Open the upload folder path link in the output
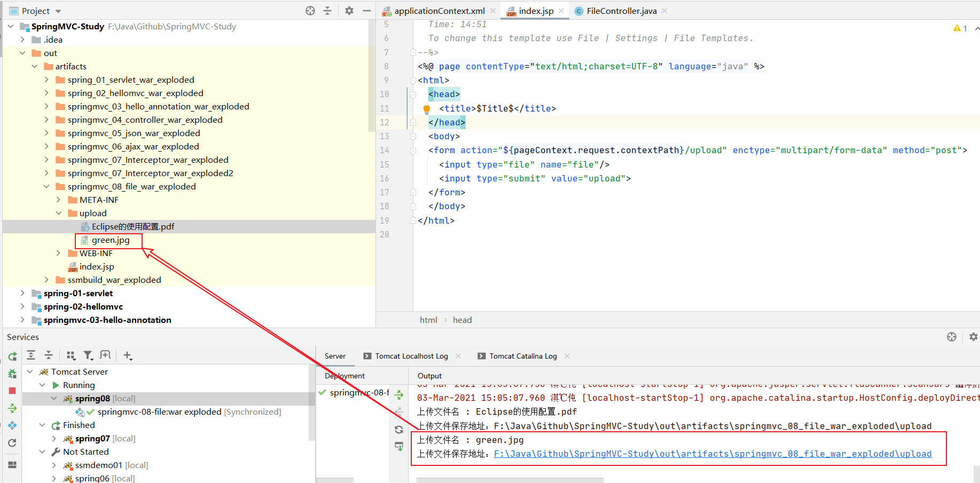 click(712, 454)
